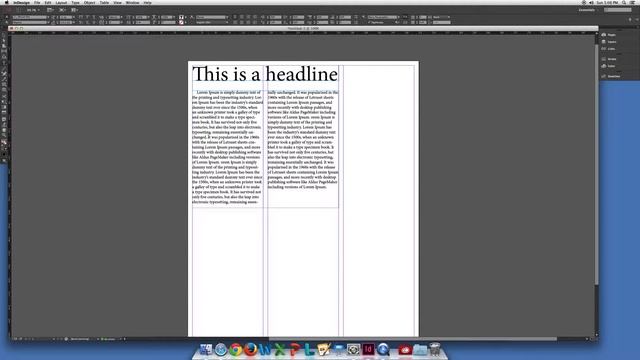The height and width of the screenshot is (360, 640).
Task: Open Safari from the Dock
Action: (221, 349)
